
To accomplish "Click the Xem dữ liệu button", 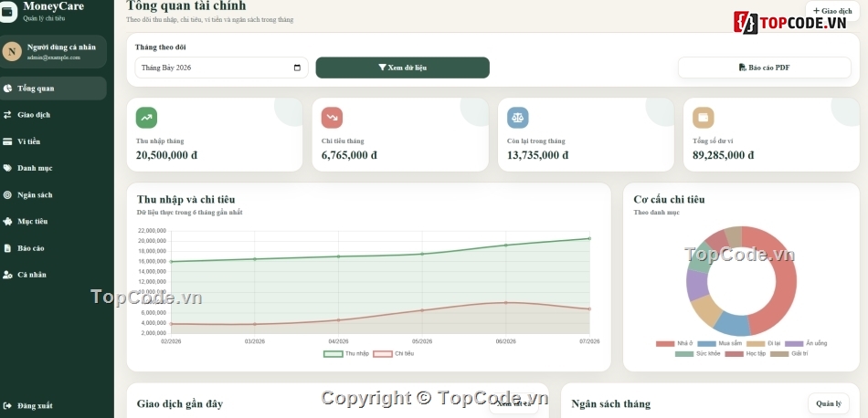I will (x=402, y=68).
